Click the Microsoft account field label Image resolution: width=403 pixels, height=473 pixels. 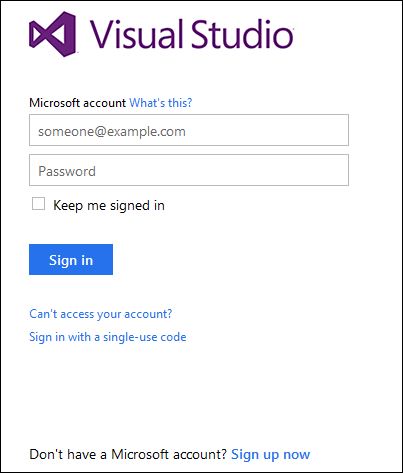point(78,103)
